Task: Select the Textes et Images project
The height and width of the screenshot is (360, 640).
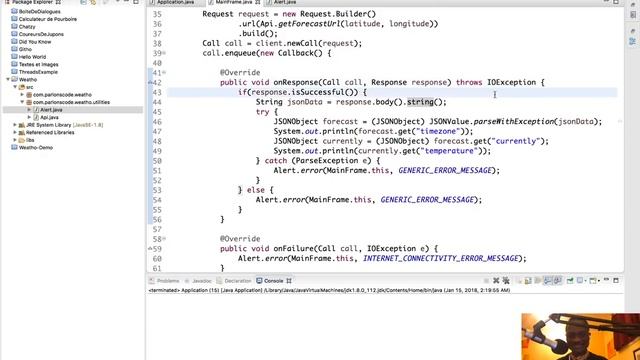Action: (38, 64)
